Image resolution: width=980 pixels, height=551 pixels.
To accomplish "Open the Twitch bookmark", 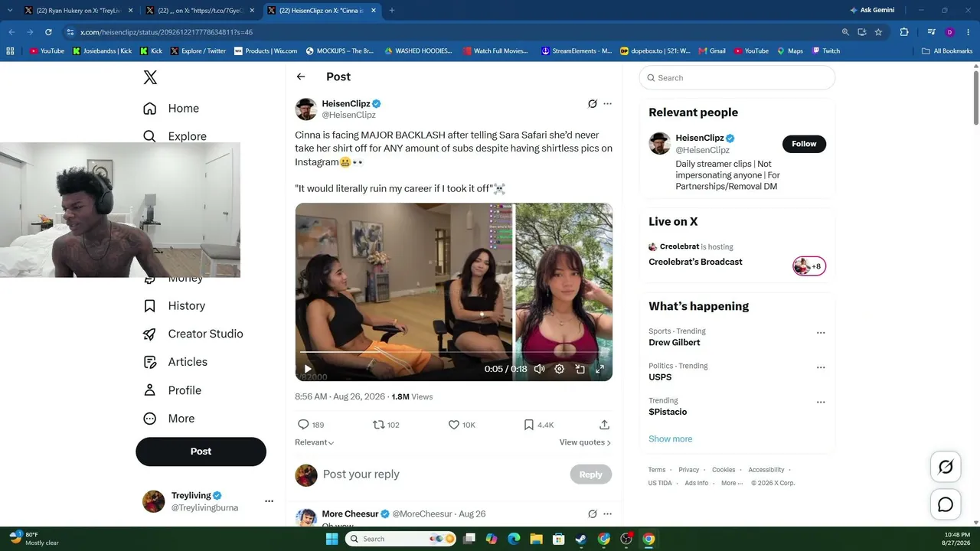I will pyautogui.click(x=826, y=51).
